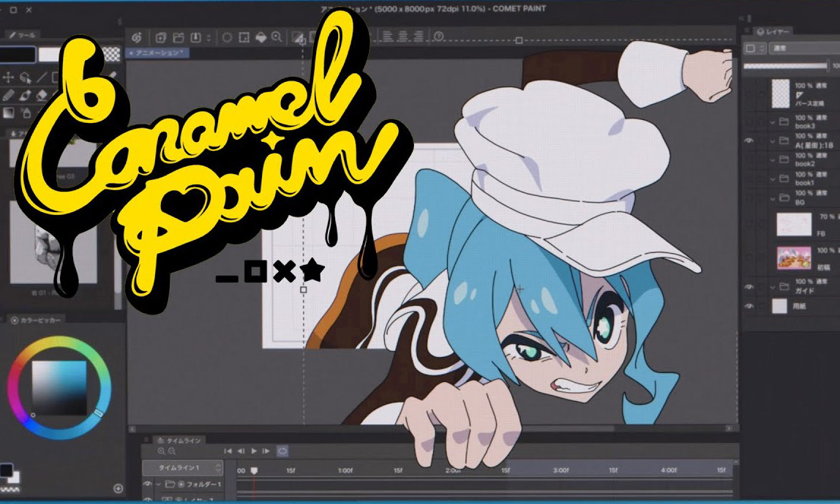Click the layer opacity slider

(785, 66)
